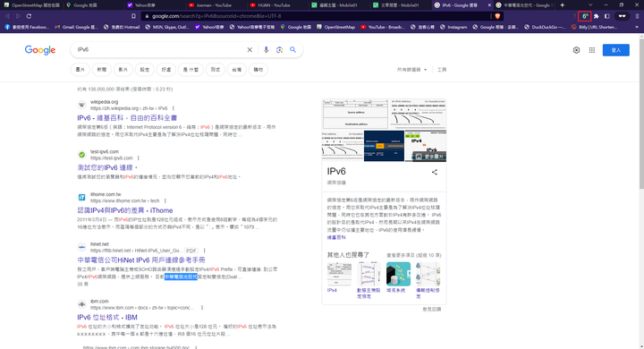Switch to the 中華電信光世代 Google tab
The image size is (644, 349).
523,5
